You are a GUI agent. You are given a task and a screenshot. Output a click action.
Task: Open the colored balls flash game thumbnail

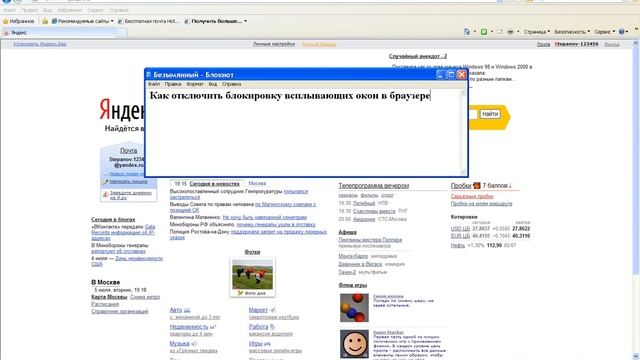point(354,307)
